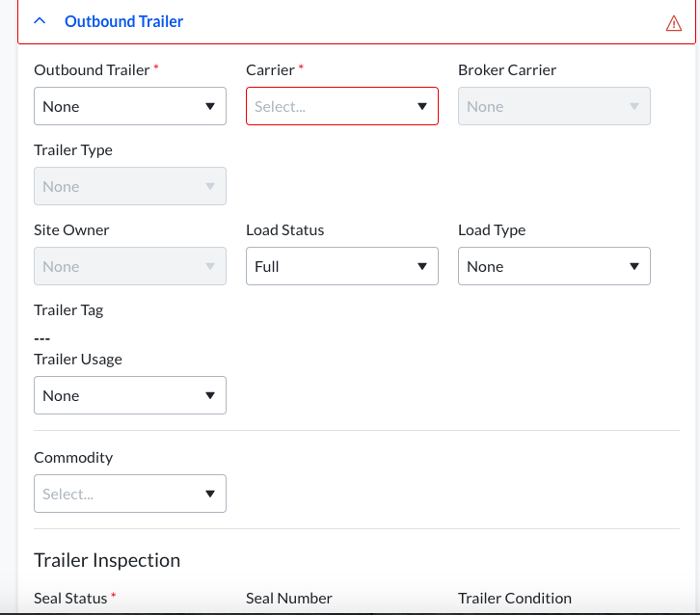The width and height of the screenshot is (700, 615).
Task: Expand the Load Type dropdown
Action: coord(553,266)
